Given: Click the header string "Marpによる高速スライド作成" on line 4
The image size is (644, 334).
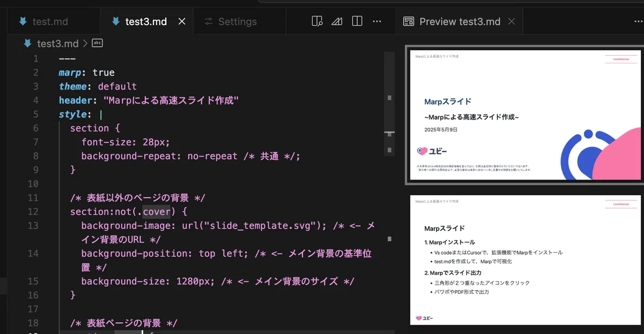Looking at the screenshot, I should (x=171, y=100).
